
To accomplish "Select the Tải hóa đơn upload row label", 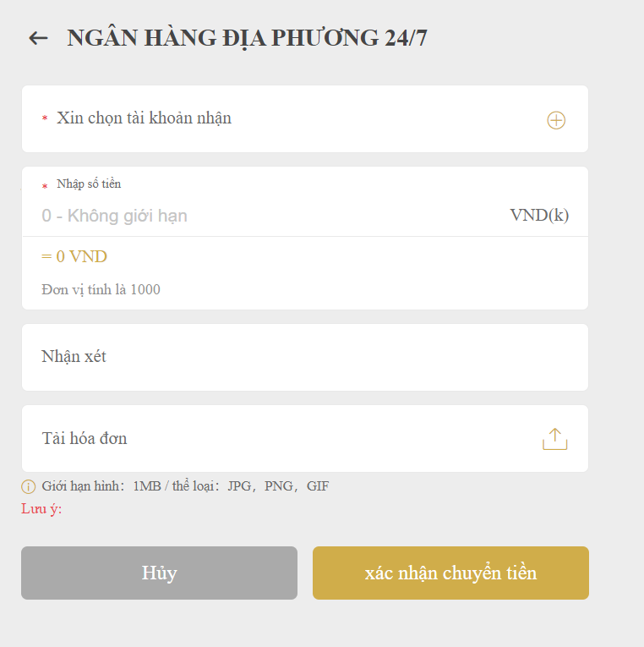I will click(x=85, y=438).
